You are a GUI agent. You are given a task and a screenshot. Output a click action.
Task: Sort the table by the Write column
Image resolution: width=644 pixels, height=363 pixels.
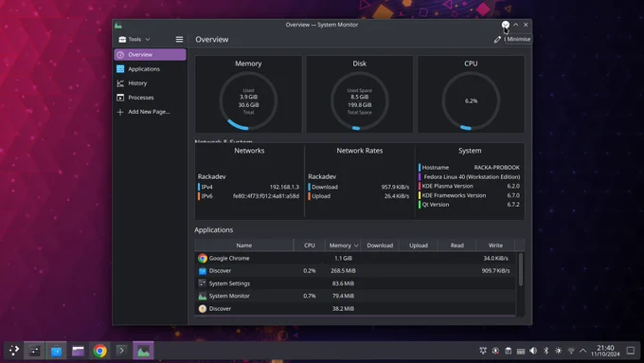coord(495,245)
